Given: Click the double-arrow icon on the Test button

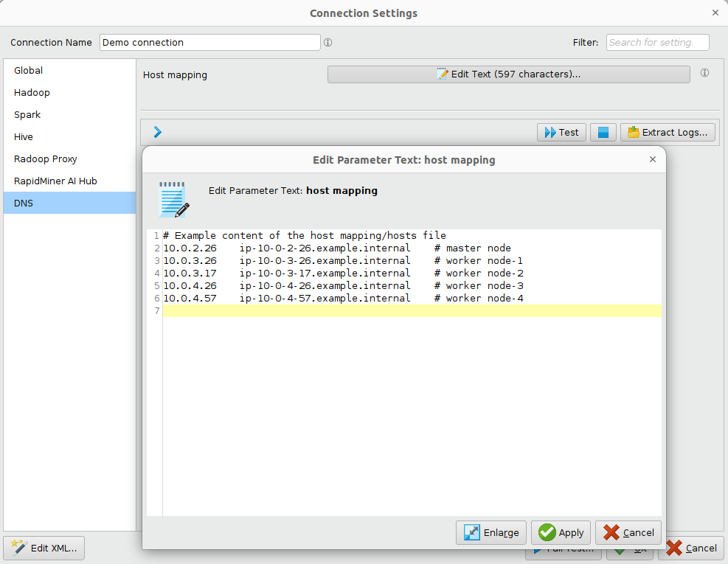Looking at the screenshot, I should [x=549, y=132].
